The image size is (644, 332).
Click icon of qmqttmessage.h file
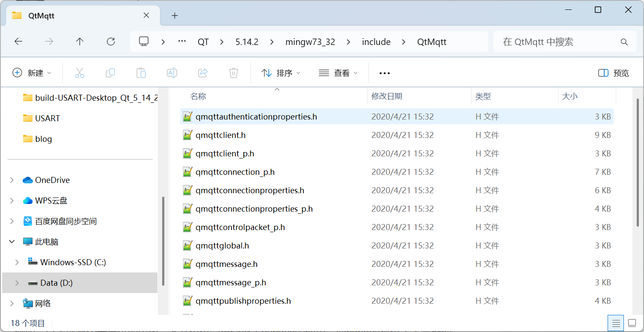pos(187,264)
